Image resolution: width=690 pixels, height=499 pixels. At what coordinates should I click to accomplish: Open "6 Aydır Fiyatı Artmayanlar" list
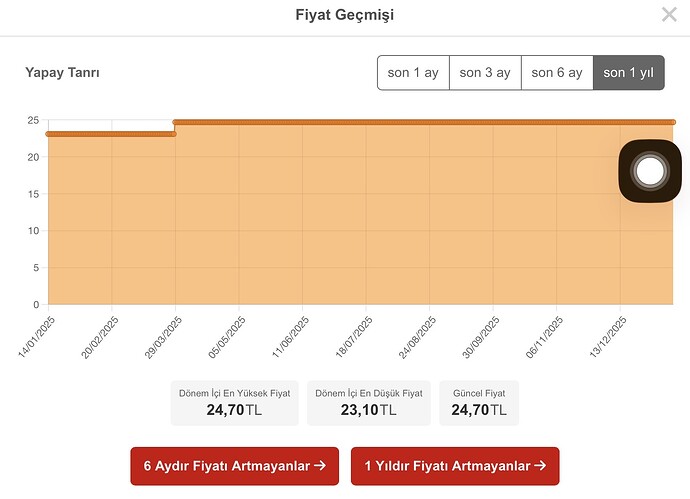(236, 466)
